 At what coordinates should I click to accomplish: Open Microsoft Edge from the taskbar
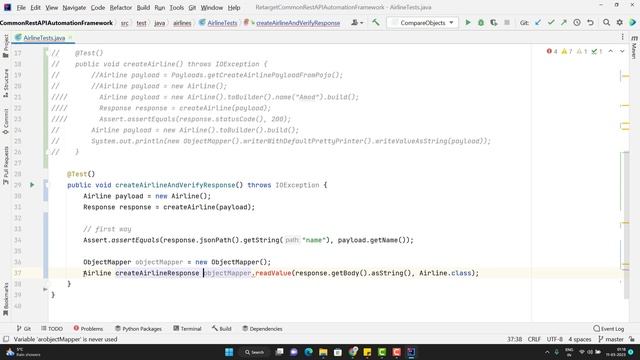pyautogui.click(x=309, y=352)
